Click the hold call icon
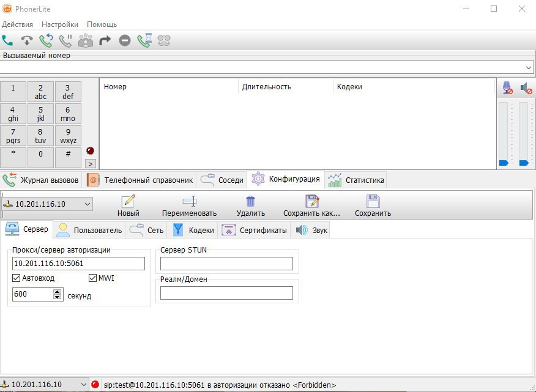Viewport: 536px width, 392px height. pos(65,41)
